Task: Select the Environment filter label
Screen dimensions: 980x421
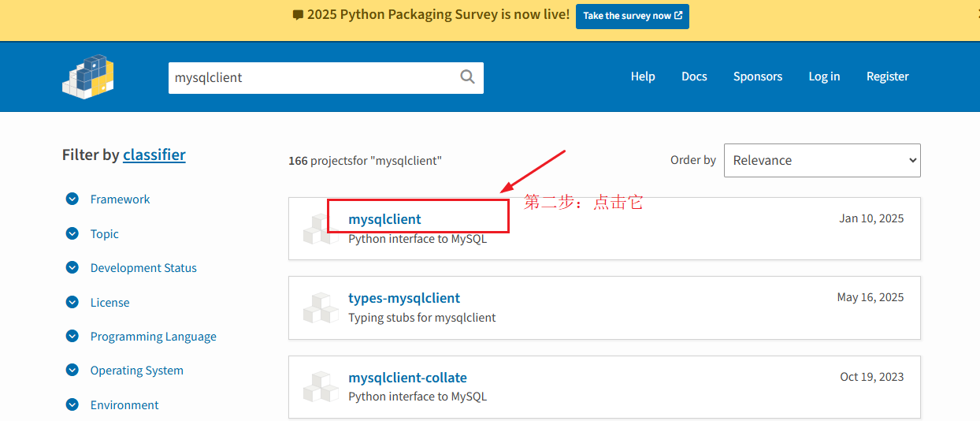Action: 124,405
